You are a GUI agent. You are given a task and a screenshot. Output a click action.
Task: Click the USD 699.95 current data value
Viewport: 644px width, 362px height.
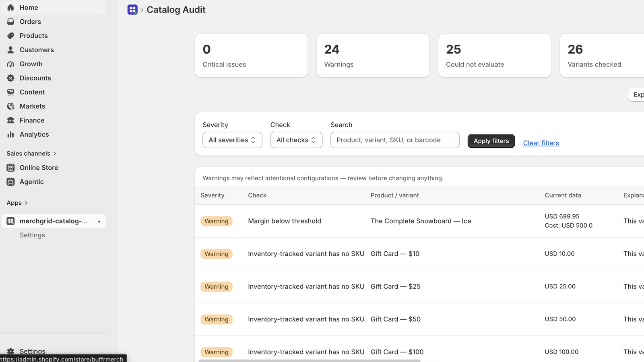coord(562,216)
